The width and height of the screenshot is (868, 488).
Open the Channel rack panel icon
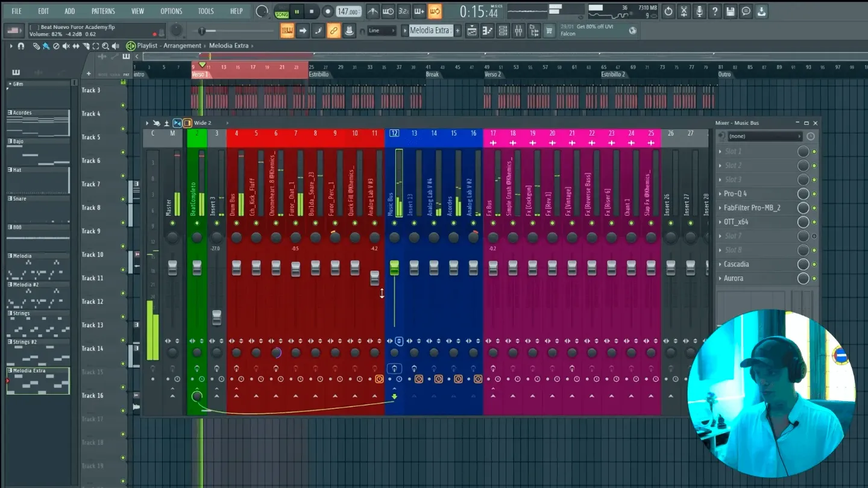coord(504,31)
